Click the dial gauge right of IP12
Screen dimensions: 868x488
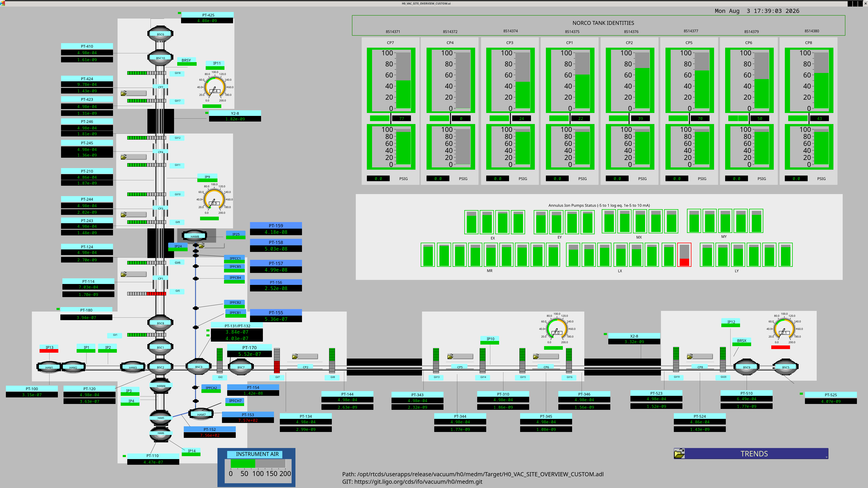tap(784, 328)
